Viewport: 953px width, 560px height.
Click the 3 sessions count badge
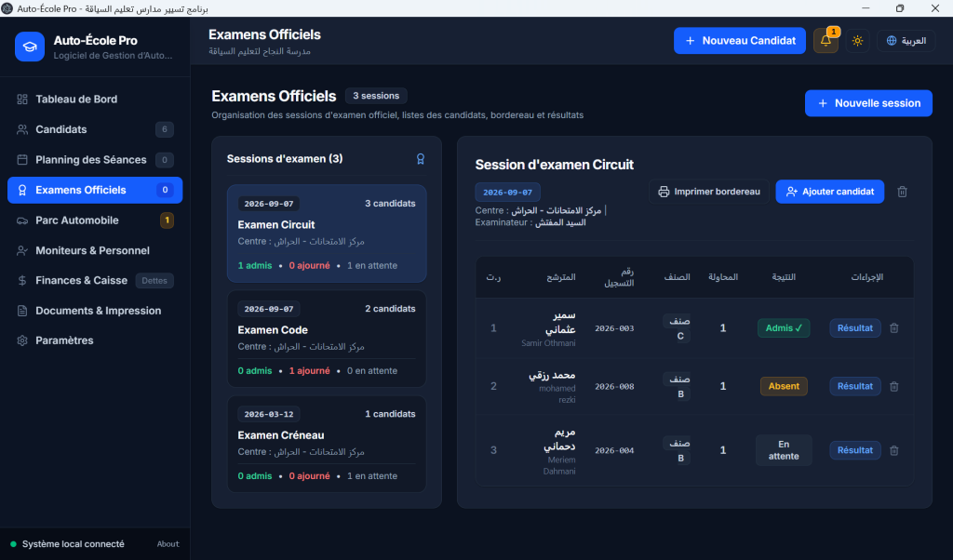(376, 96)
